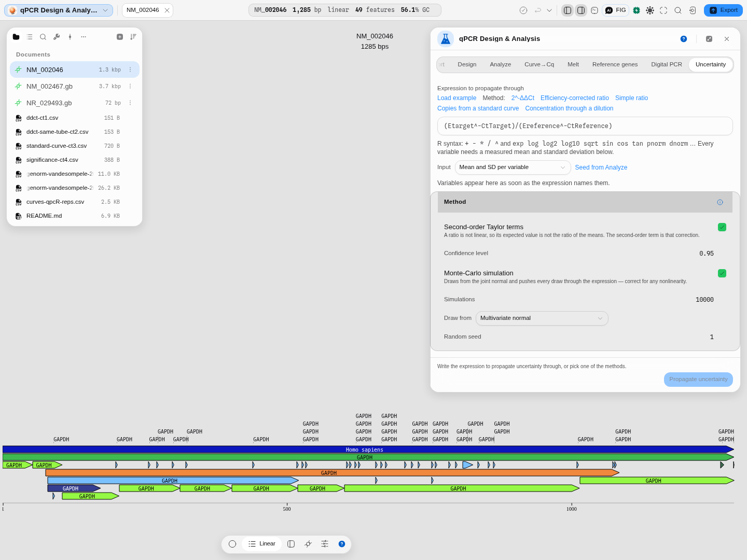Viewport: 747px width, 560px height.
Task: Switch to the Digital PCR tab
Action: pyautogui.click(x=667, y=65)
